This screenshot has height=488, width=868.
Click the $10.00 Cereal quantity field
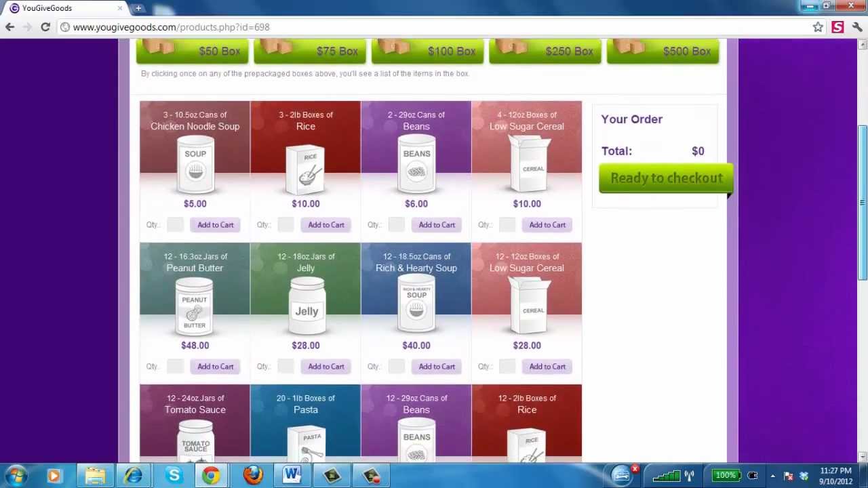point(507,225)
